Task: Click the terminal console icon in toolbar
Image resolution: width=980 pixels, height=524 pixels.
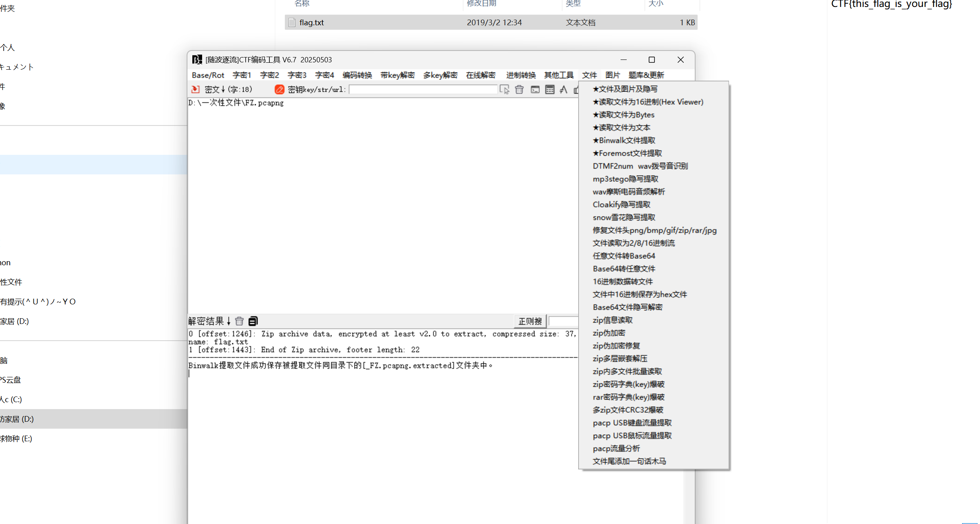Action: point(535,89)
